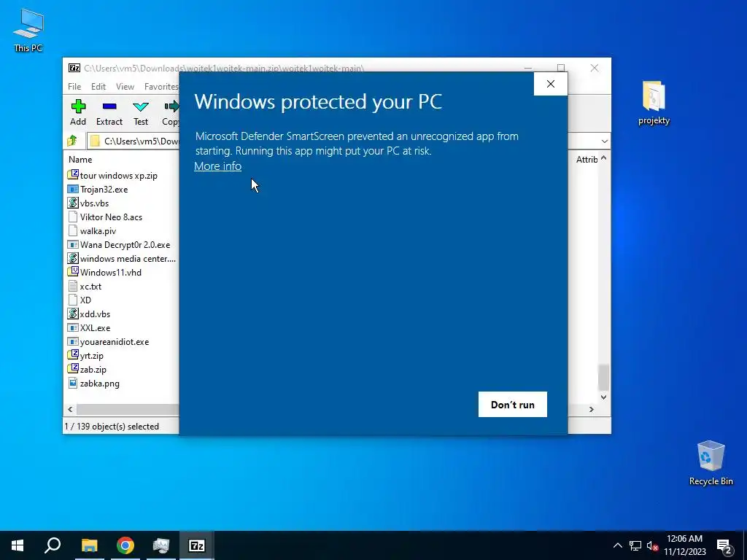
Task: Click the icon of Trojan32.exe
Action: 73,189
